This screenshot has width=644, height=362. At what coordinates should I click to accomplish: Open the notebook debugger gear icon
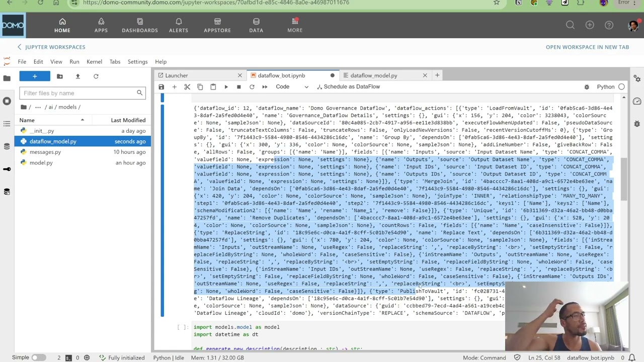tap(587, 87)
